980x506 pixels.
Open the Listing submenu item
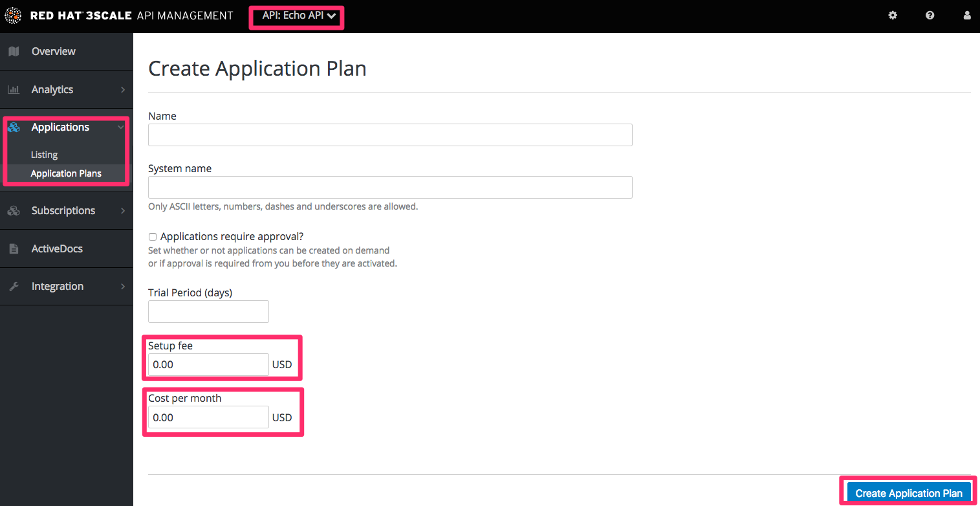click(44, 155)
